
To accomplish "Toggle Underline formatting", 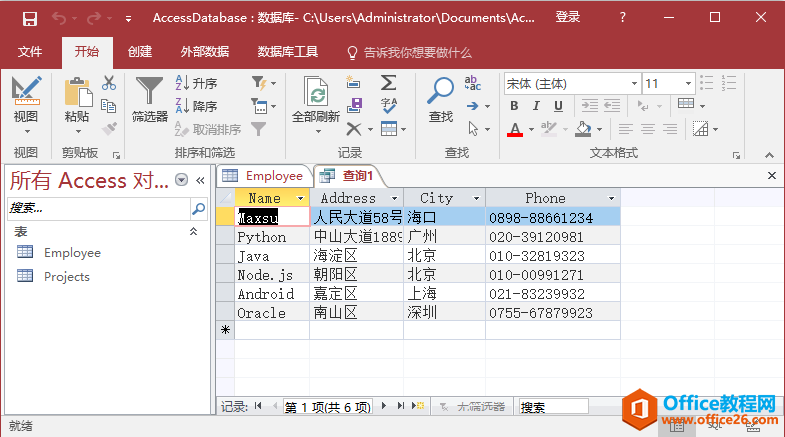I will pyautogui.click(x=558, y=106).
